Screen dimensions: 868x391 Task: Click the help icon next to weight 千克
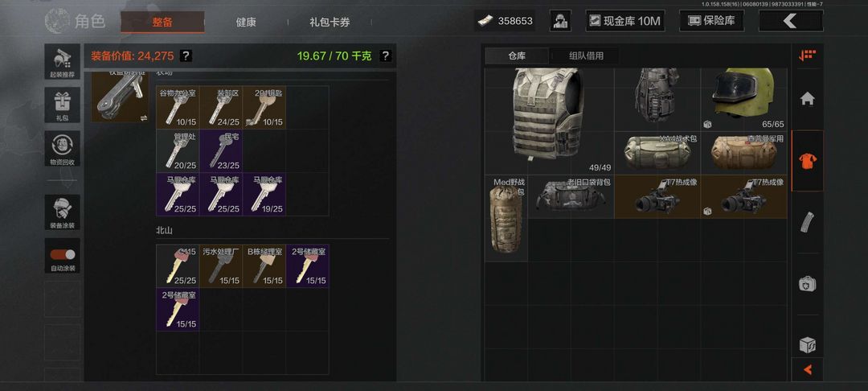(x=385, y=56)
